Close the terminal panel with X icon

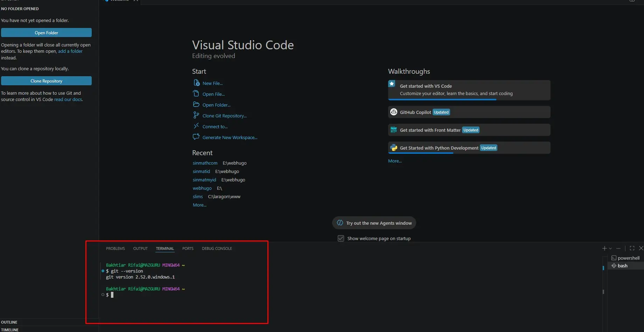pos(641,248)
